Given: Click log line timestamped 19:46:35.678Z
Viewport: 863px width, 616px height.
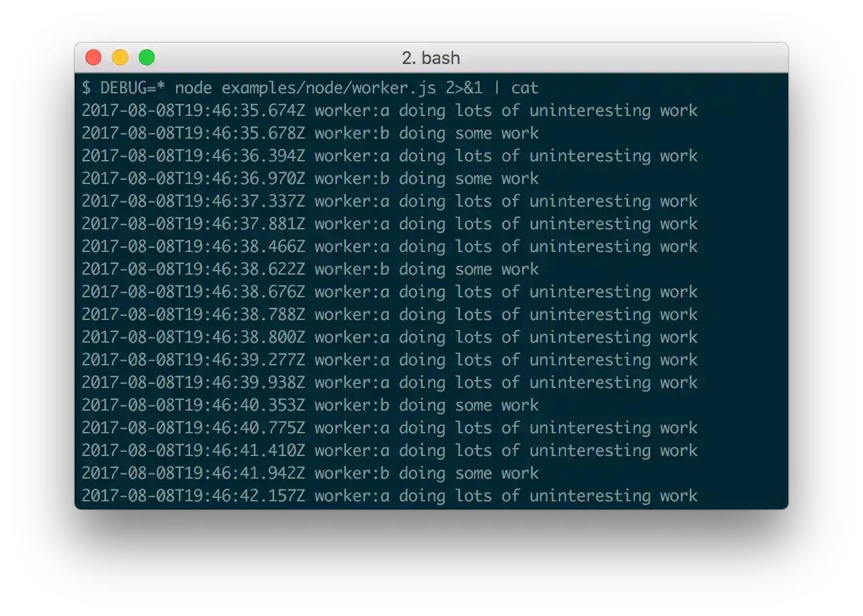Looking at the screenshot, I should 310,133.
